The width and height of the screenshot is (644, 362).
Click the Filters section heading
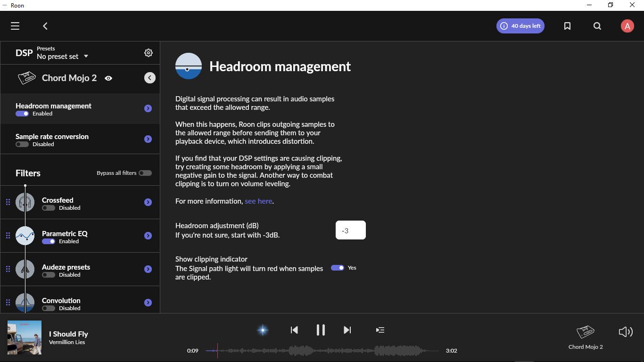tap(28, 173)
